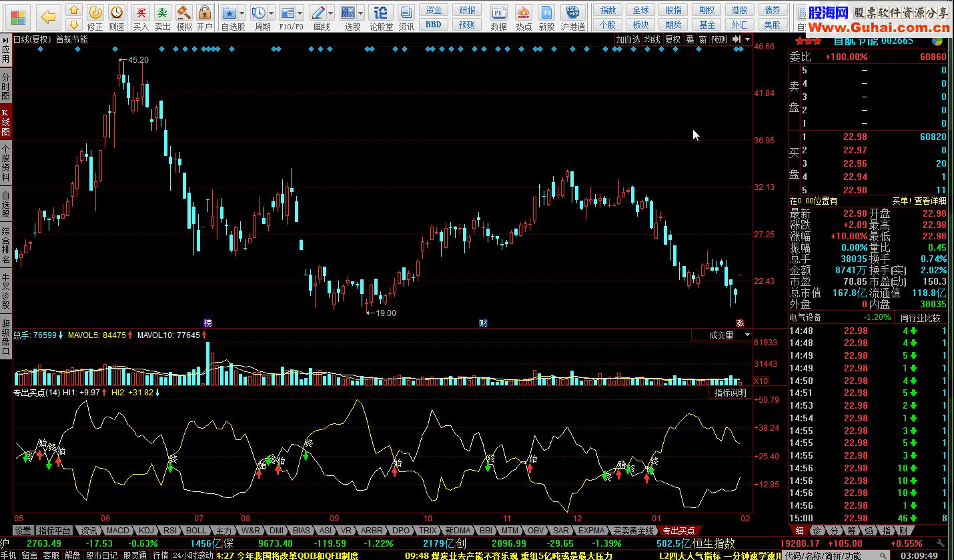Click the up arrow page button
The image size is (954, 560).
click(74, 9)
